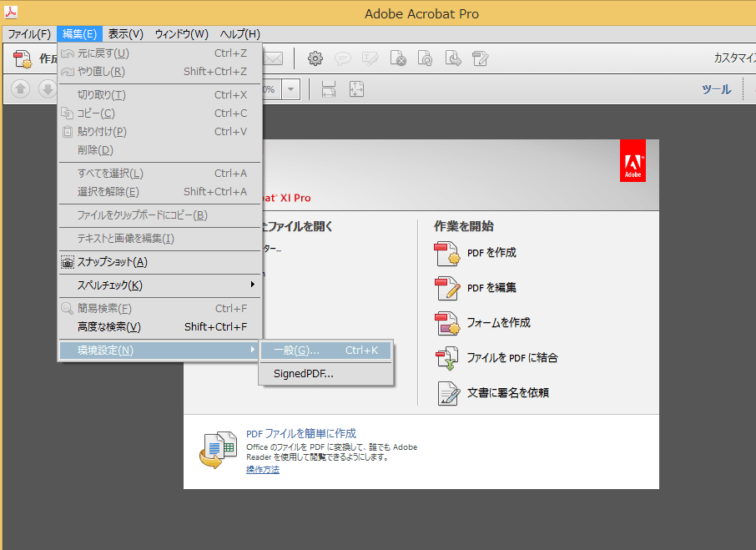
Task: Click the Acrobat title bar app icon
Action: click(11, 12)
